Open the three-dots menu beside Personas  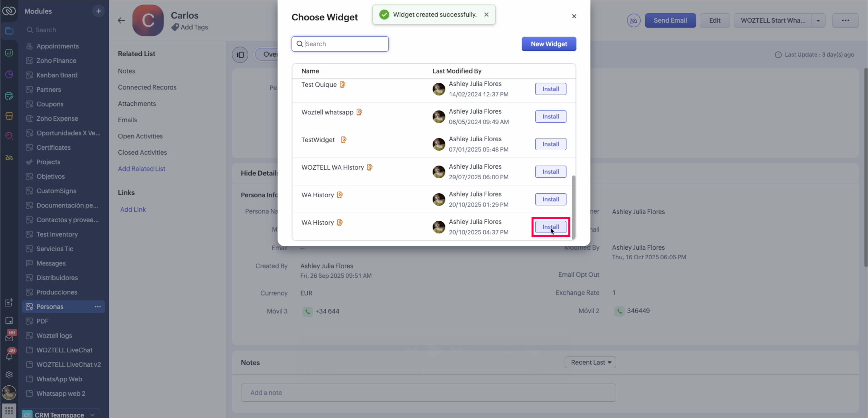(98, 307)
